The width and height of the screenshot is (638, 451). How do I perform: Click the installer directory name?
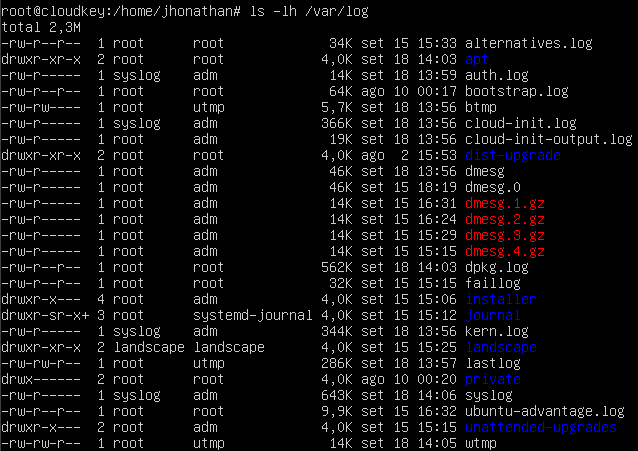coord(501,299)
